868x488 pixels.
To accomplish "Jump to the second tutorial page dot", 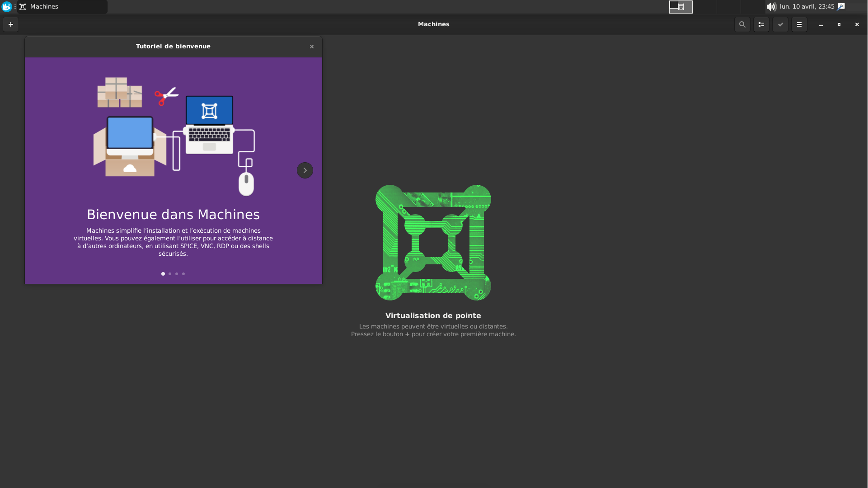I will tap(170, 274).
